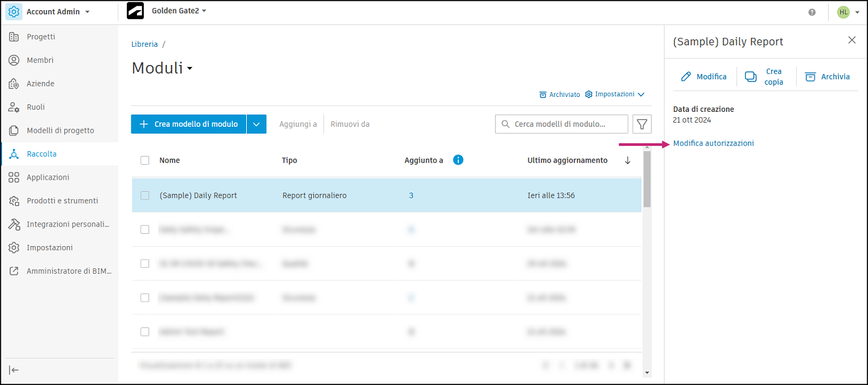Click the 3 in Aggiunto a column
868x385 pixels.
coord(411,195)
